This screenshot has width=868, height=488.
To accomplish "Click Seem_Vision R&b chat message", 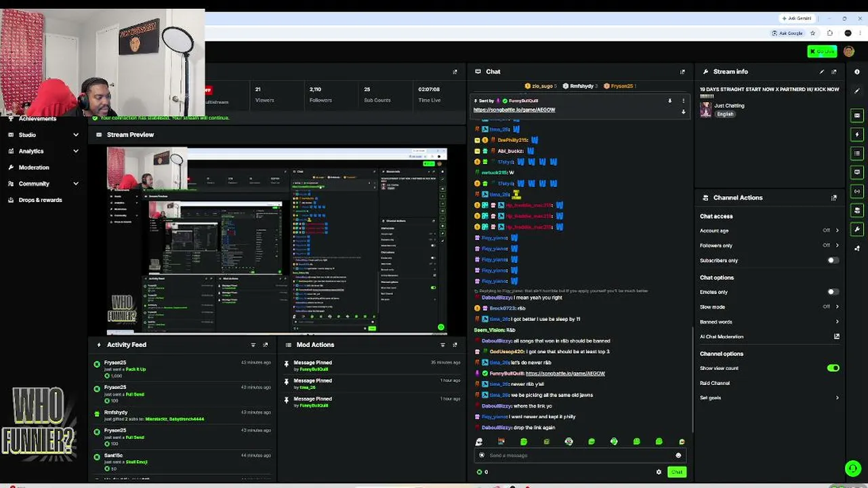I will 495,330.
